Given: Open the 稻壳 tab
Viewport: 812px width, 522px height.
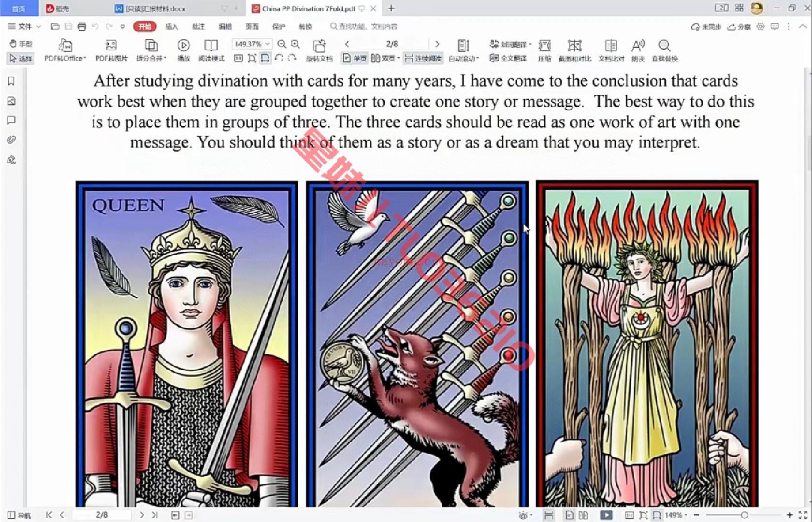Looking at the screenshot, I should pos(58,8).
